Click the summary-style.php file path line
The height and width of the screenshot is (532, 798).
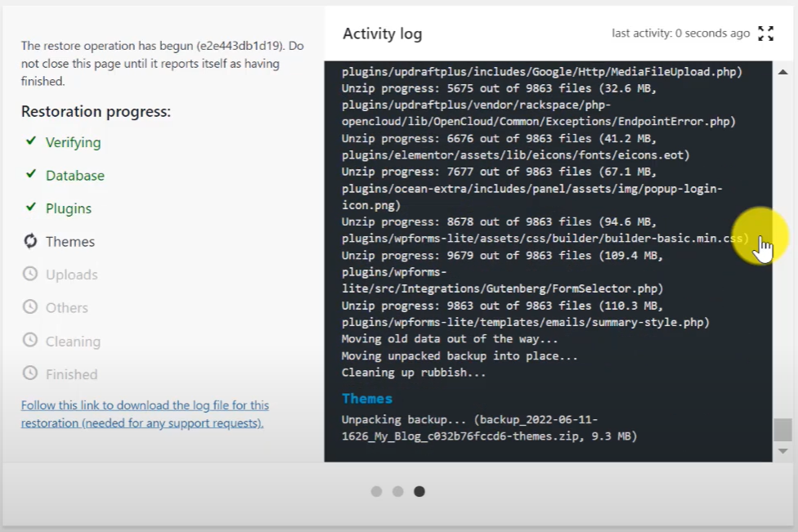pyautogui.click(x=525, y=323)
